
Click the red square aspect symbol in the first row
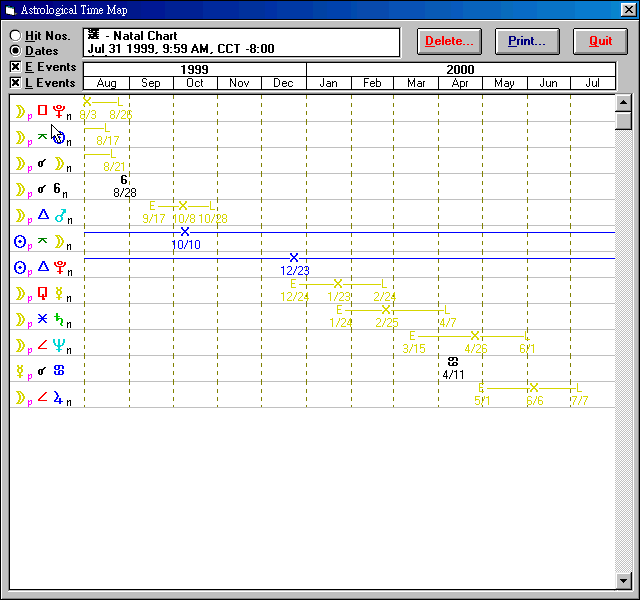coord(43,111)
